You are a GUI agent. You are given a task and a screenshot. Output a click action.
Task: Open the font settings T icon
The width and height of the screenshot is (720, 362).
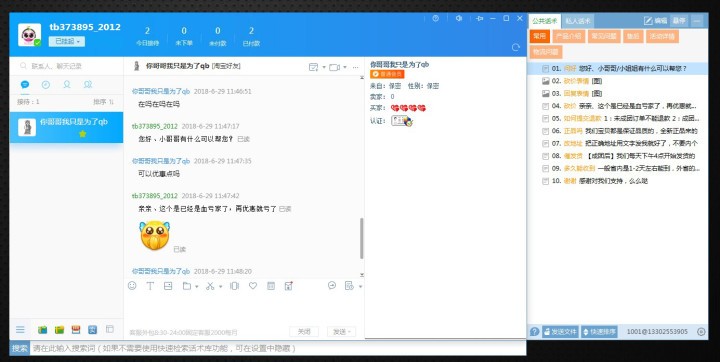(150, 286)
